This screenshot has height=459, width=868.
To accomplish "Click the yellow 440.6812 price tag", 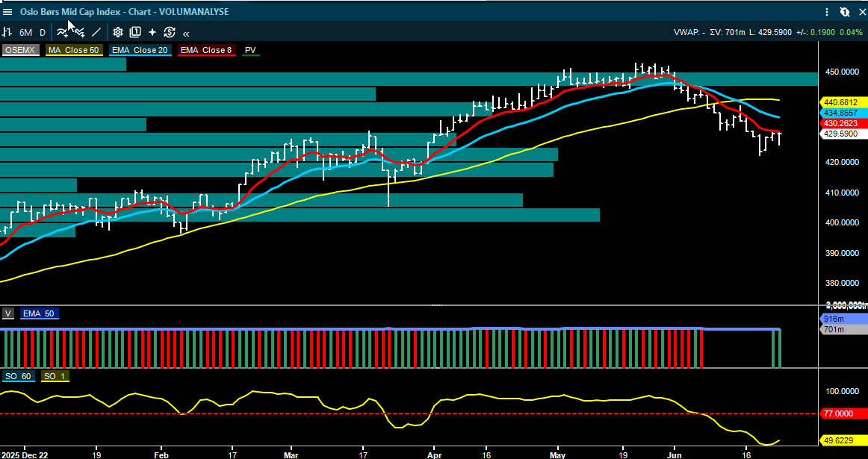I will 843,102.
